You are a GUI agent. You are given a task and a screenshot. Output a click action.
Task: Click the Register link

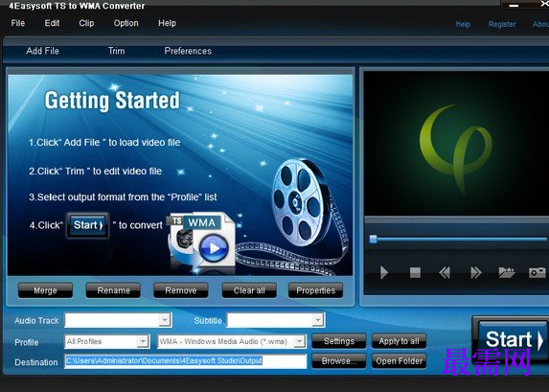coord(502,24)
